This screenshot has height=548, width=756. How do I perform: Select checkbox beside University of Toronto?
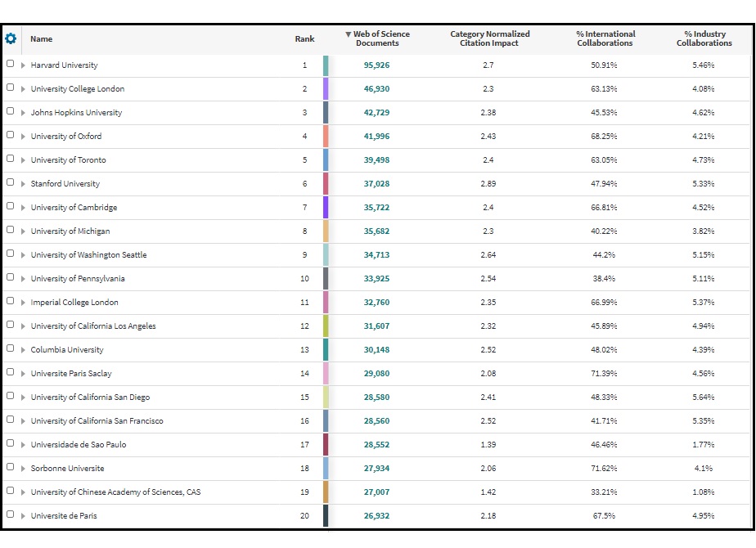[10, 159]
